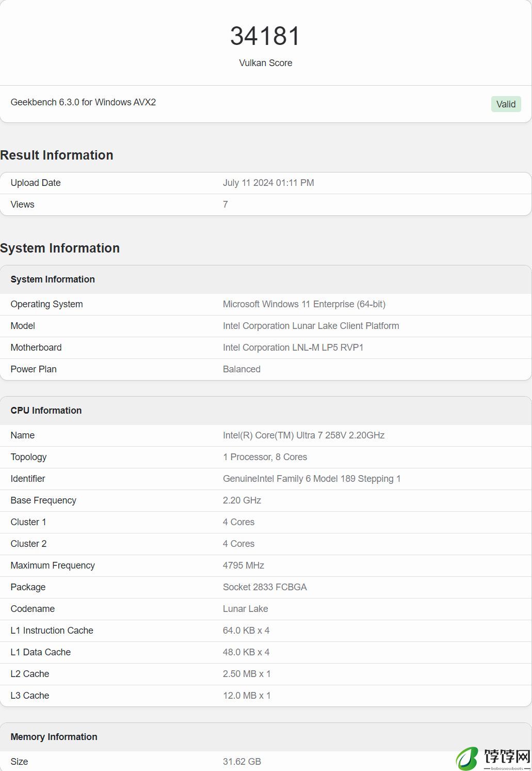Click the green leaf watermark logo

[x=467, y=759]
